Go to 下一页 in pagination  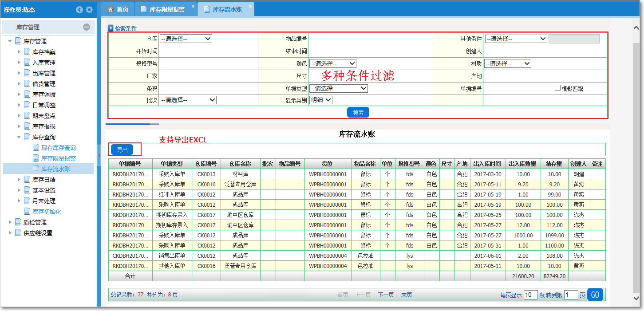pyautogui.click(x=385, y=295)
